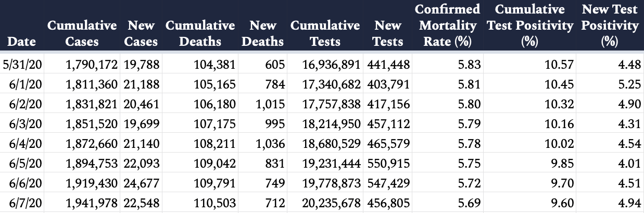The width and height of the screenshot is (644, 213).
Task: Click Cumulative Test Positivity (%) header
Action: pos(529,26)
